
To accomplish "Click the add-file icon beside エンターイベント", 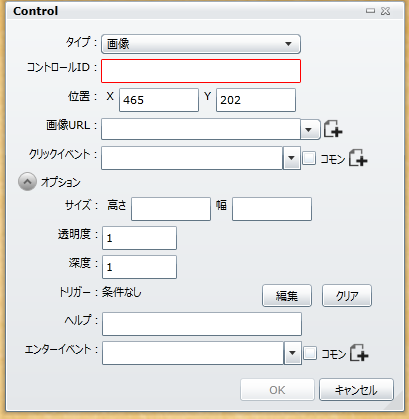I will click(359, 353).
